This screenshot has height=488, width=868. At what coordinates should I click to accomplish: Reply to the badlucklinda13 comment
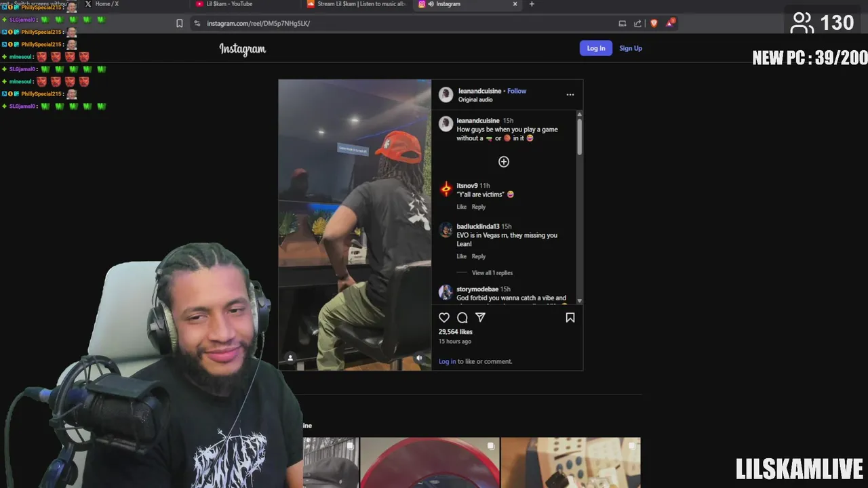click(479, 256)
